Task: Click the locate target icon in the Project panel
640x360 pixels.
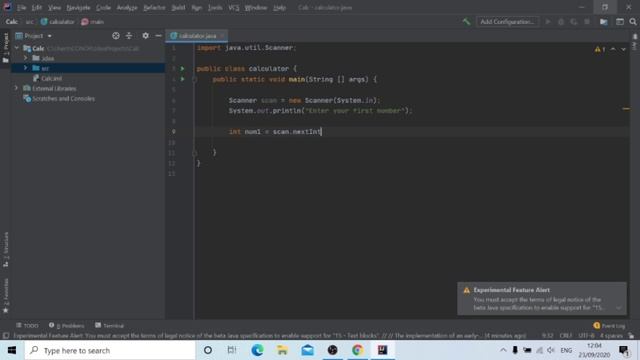Action: pyautogui.click(x=116, y=36)
